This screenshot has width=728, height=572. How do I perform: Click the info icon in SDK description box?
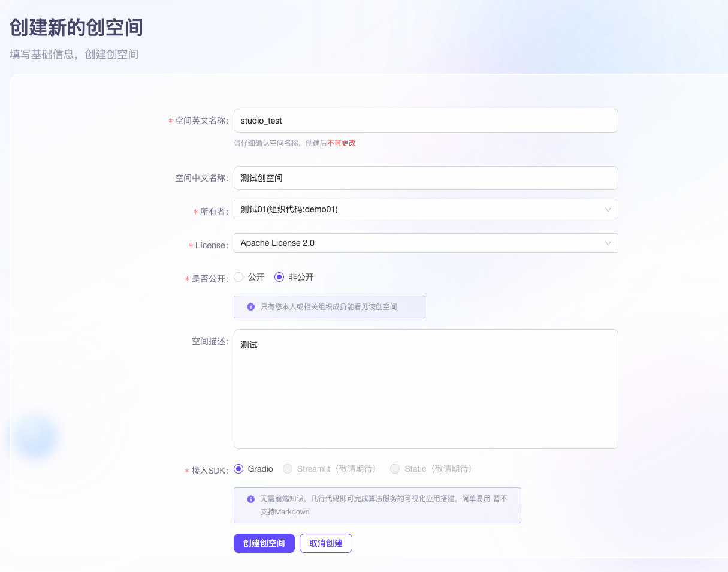(x=250, y=498)
